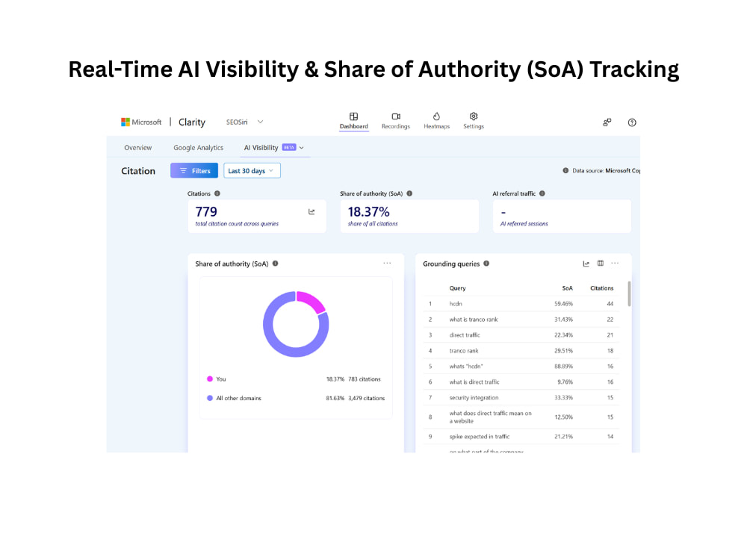Image resolution: width=747 pixels, height=560 pixels.
Task: Click the BETA badge
Action: [x=289, y=148]
